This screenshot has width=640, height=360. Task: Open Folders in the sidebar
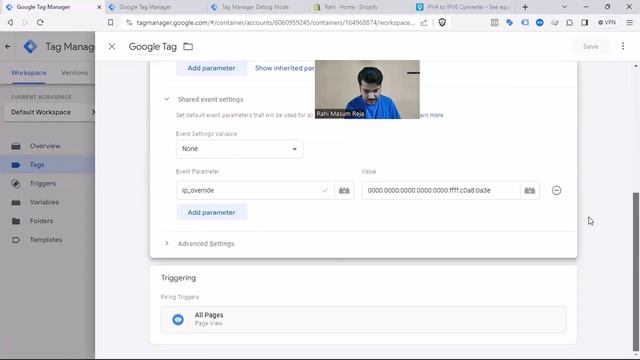(41, 221)
